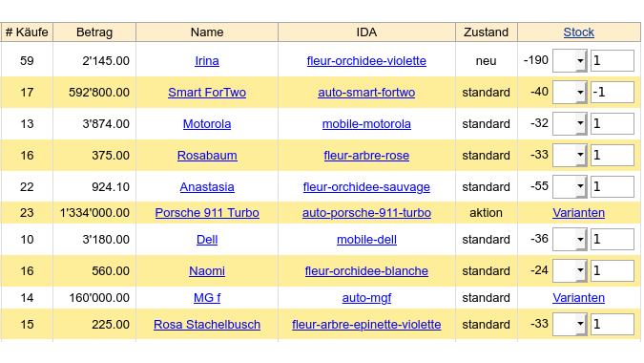644x363 pixels.
Task: Focus the quantity field in the Rosa Stachelbusch row
Action: 612,325
